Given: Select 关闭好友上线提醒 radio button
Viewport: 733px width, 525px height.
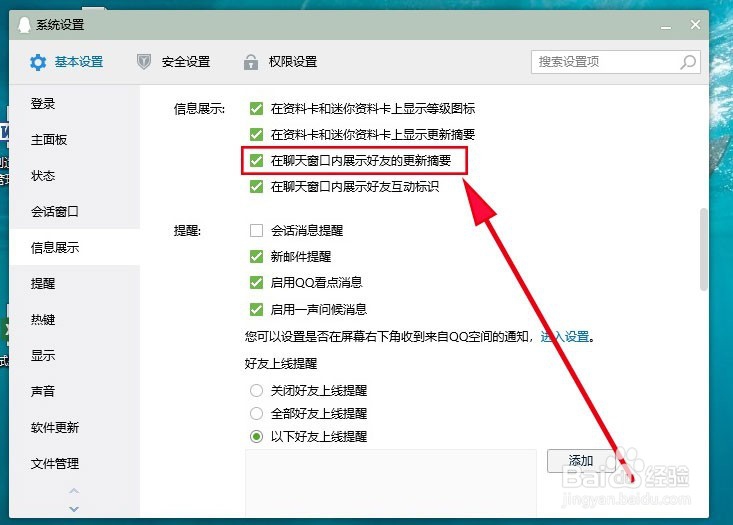Looking at the screenshot, I should pos(256,390).
